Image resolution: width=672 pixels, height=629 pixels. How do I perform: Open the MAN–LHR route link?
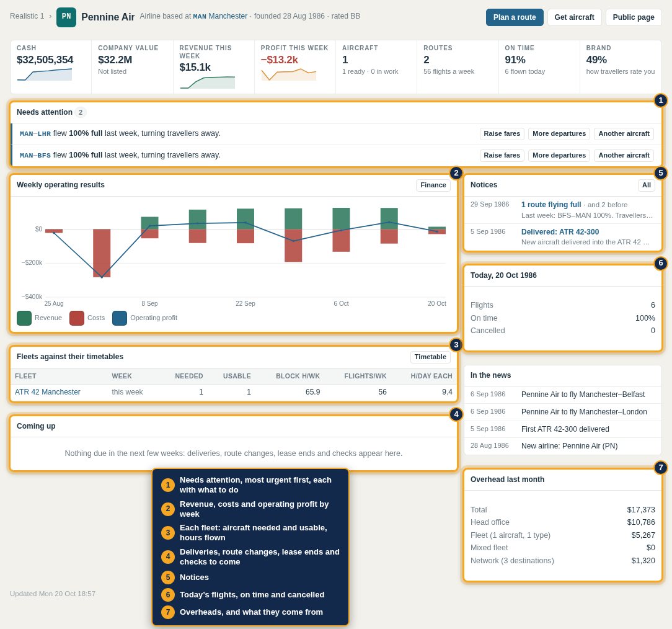coord(35,134)
